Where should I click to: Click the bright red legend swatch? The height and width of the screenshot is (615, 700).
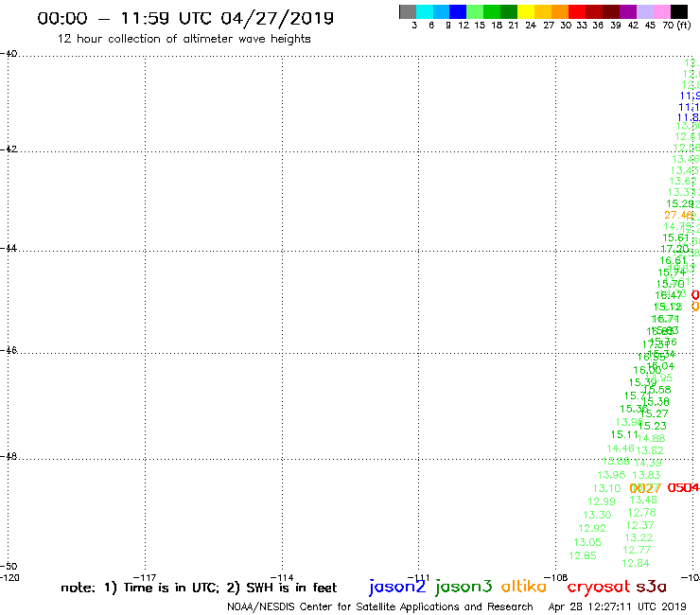(x=577, y=11)
